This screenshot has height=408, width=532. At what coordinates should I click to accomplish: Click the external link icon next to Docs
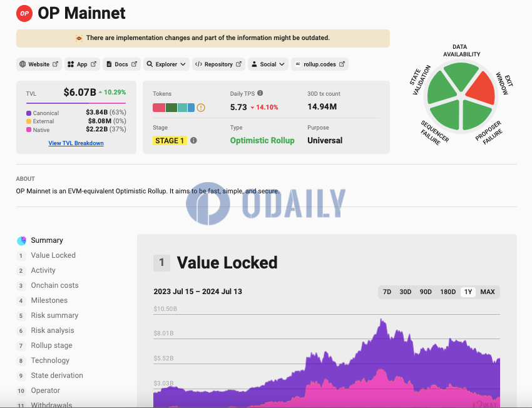(135, 64)
